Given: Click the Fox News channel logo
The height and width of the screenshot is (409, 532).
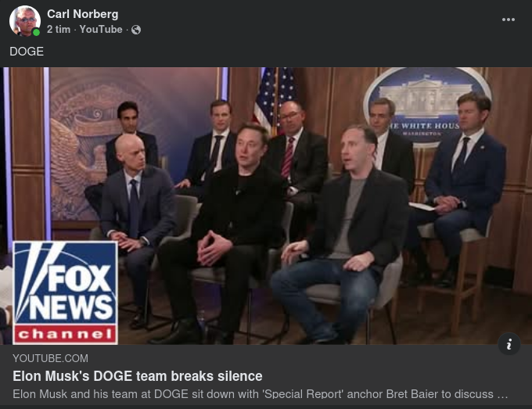Looking at the screenshot, I should click(x=65, y=292).
